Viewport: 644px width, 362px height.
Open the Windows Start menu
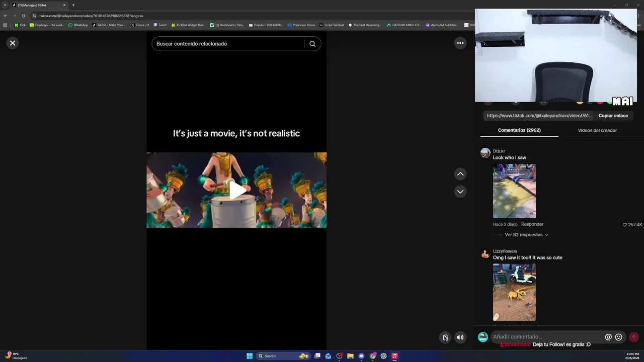250,356
